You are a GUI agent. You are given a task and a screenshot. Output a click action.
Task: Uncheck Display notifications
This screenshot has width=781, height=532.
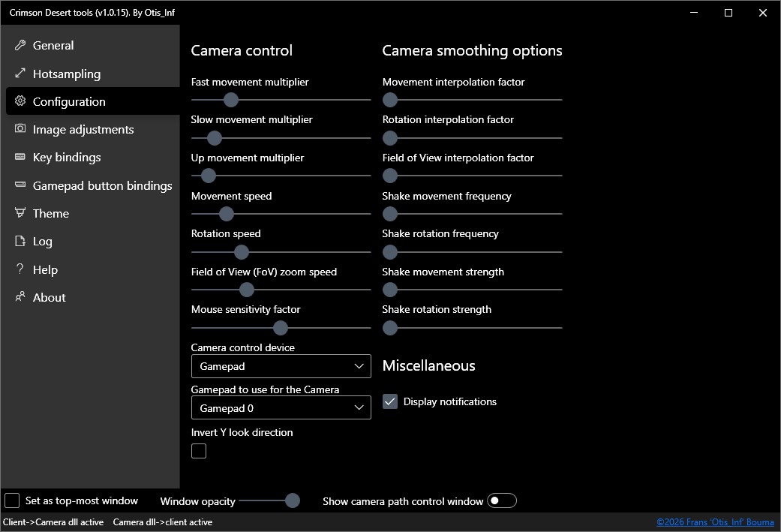[390, 401]
